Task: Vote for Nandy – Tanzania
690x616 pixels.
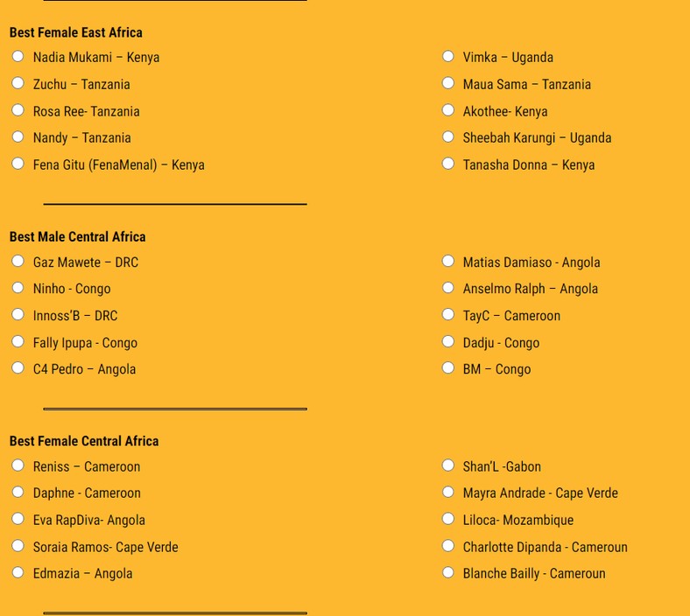Action: 18,136
